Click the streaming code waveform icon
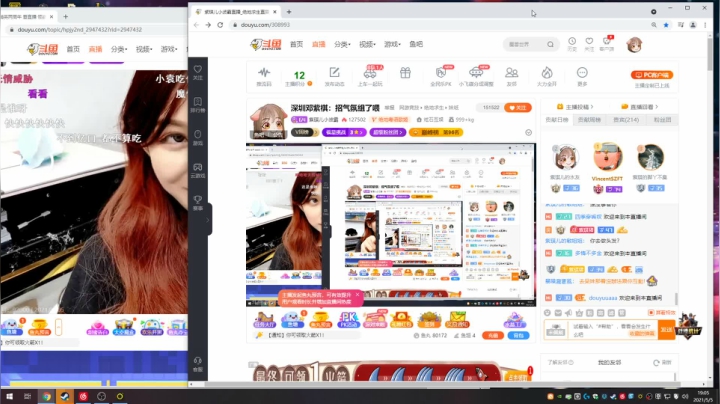The image size is (720, 404). coord(264,73)
